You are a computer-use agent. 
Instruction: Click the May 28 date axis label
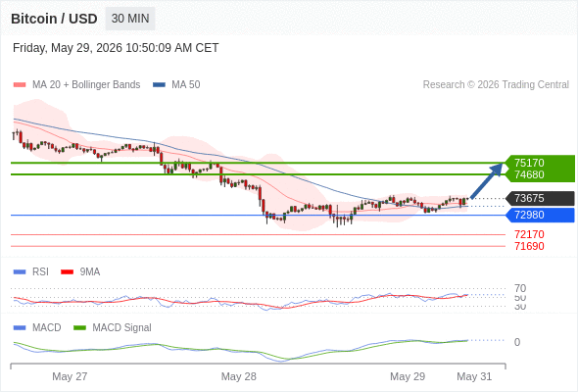coord(238,376)
